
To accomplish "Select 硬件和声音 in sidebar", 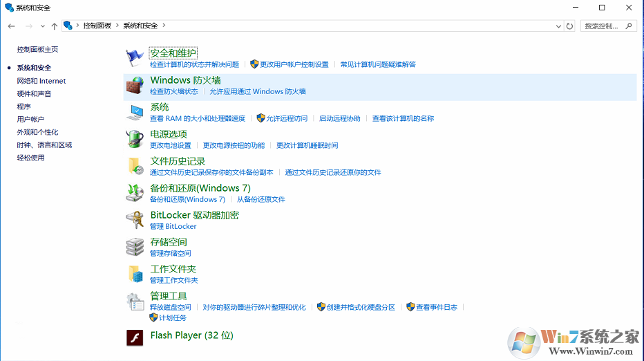I will (34, 94).
